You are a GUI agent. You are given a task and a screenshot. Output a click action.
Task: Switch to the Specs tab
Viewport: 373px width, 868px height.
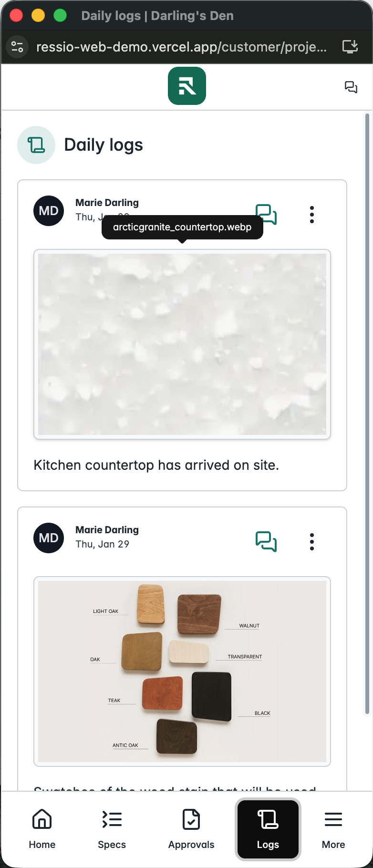112,829
